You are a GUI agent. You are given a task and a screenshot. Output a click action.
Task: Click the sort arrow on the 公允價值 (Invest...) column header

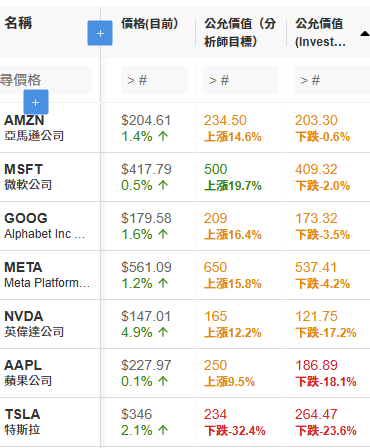[365, 33]
